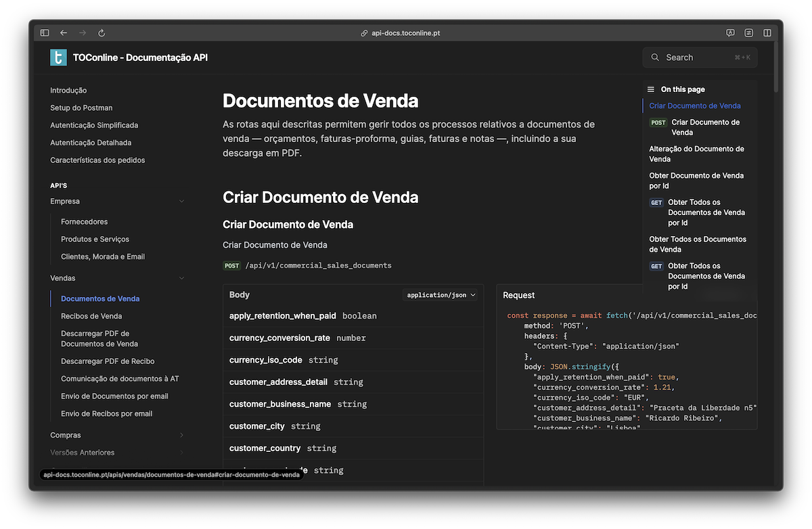Toggle the browser sidebar icon
The image size is (812, 529).
(44, 32)
